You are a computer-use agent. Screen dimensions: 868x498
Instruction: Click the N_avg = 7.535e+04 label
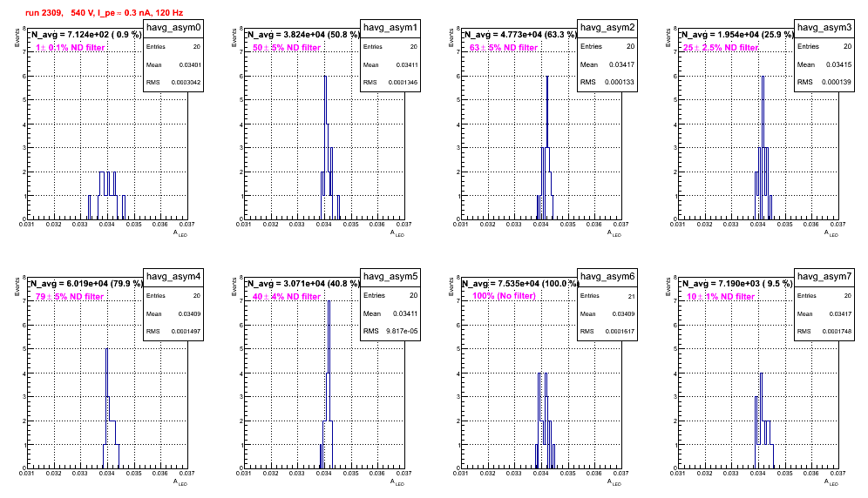[519, 283]
